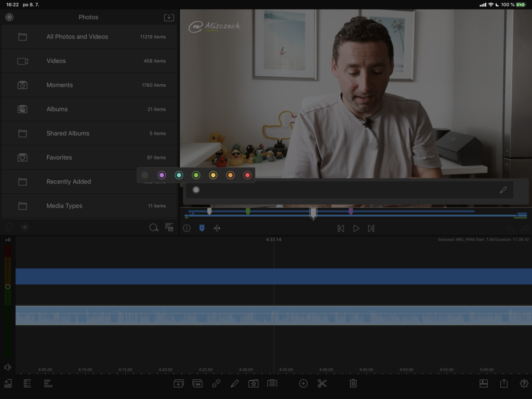
Task: Insert clip using the insert icon
Action: [x=179, y=383]
